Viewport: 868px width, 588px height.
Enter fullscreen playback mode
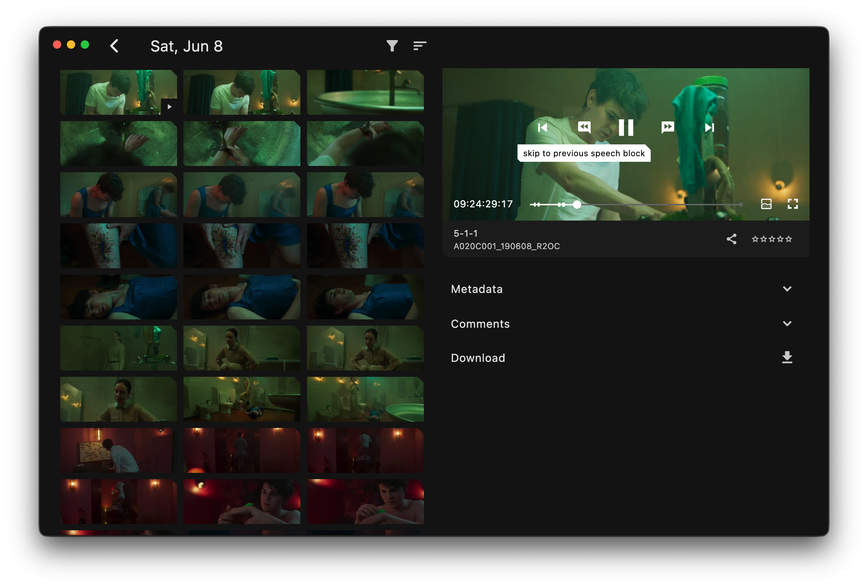pos(793,204)
